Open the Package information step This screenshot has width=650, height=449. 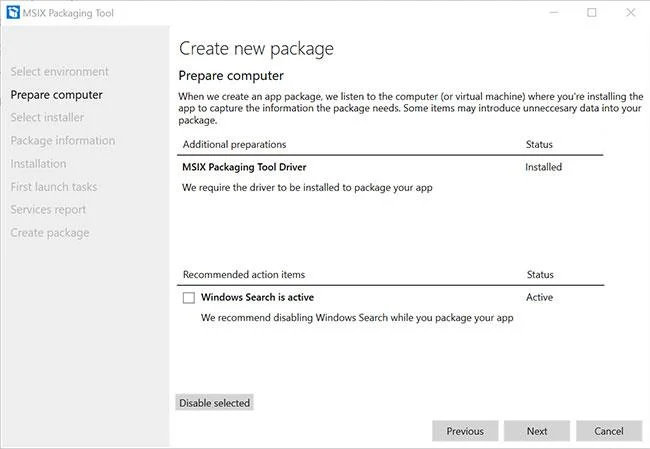pos(63,141)
